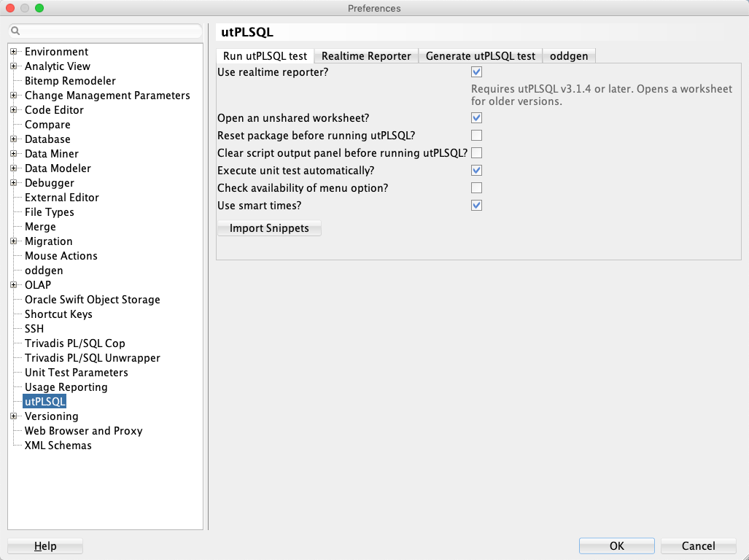Screen dimensions: 749x560
Task: Expand the Debugger tree node
Action: coord(14,183)
